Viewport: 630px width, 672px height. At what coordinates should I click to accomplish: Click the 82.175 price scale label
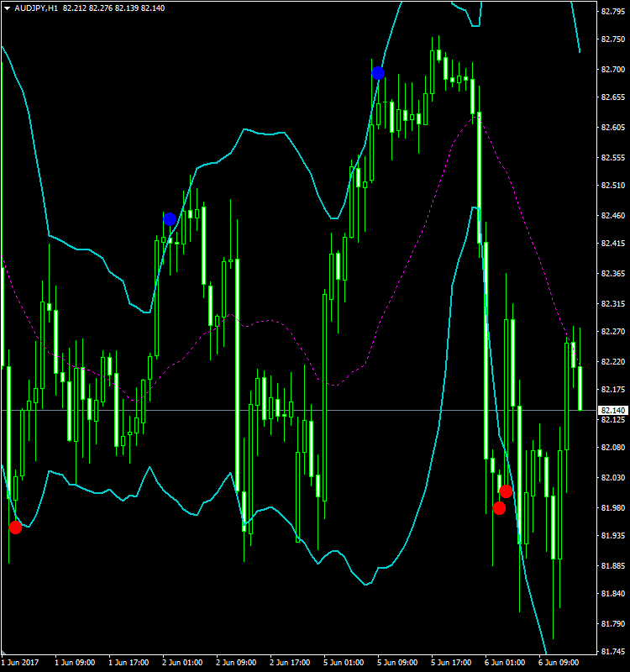coord(613,390)
